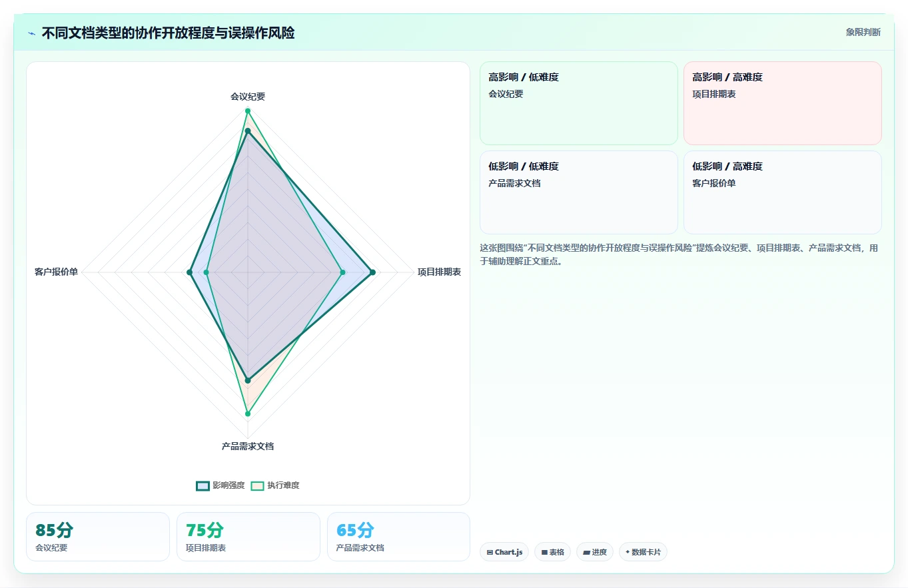Click the 执行难度 data point on 会议纪要 axis
This screenshot has height=588, width=908.
tap(248, 111)
